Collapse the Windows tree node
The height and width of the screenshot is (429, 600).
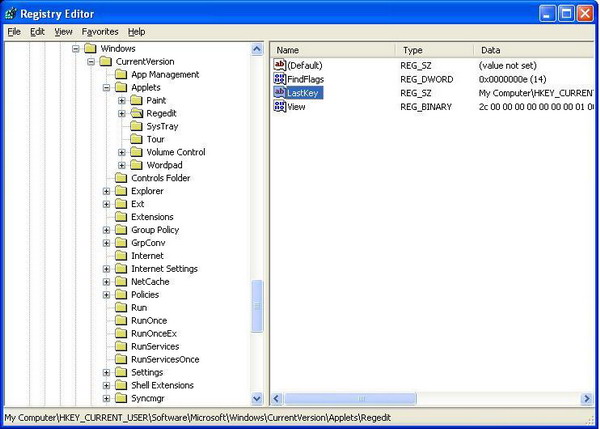(x=76, y=49)
